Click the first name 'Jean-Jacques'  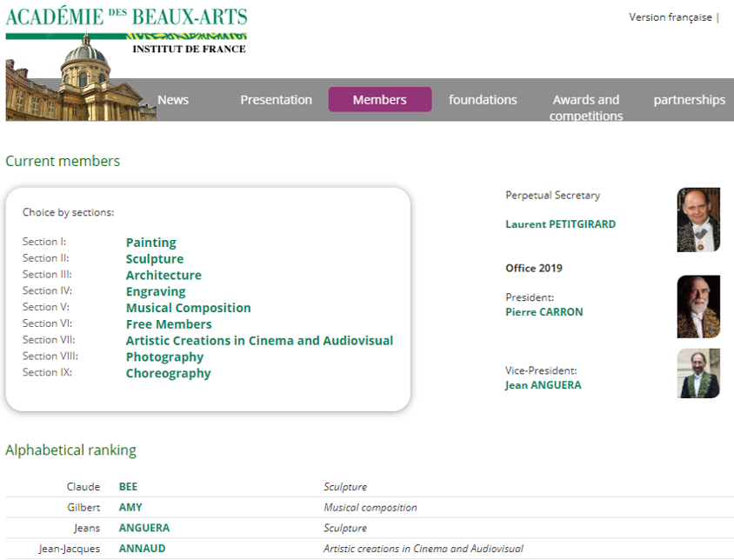click(x=70, y=549)
